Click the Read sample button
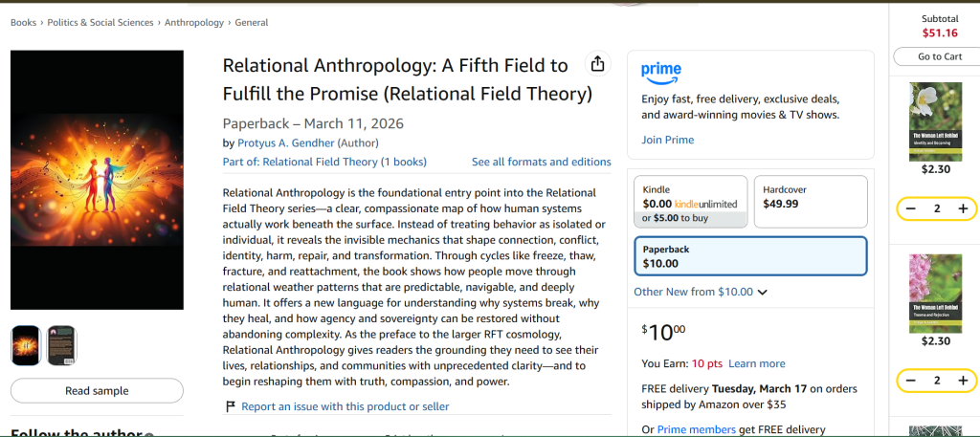This screenshot has height=437, width=980. point(97,390)
